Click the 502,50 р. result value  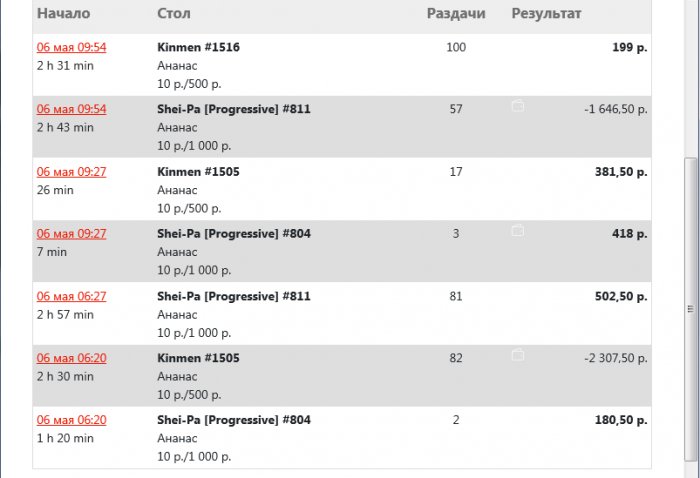coord(622,296)
